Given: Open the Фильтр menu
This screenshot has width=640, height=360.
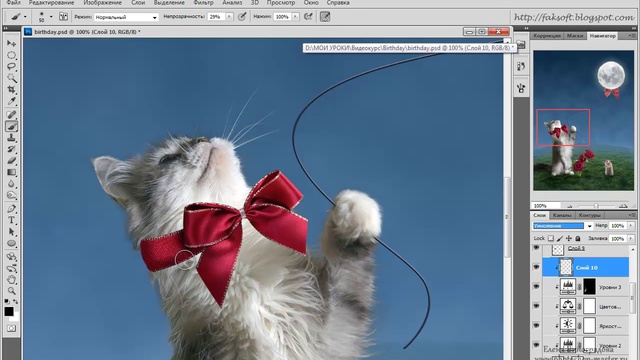Looking at the screenshot, I should tap(203, 3).
